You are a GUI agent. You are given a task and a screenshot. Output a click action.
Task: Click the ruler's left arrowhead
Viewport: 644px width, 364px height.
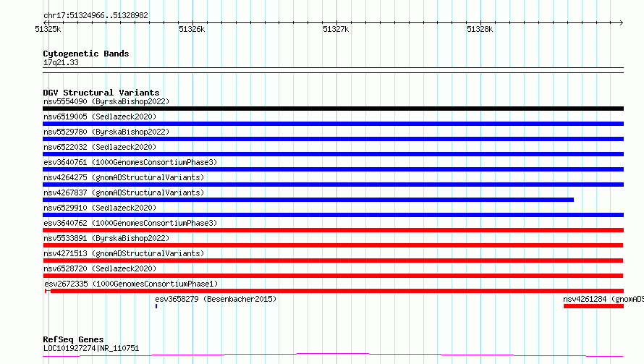tap(45, 22)
